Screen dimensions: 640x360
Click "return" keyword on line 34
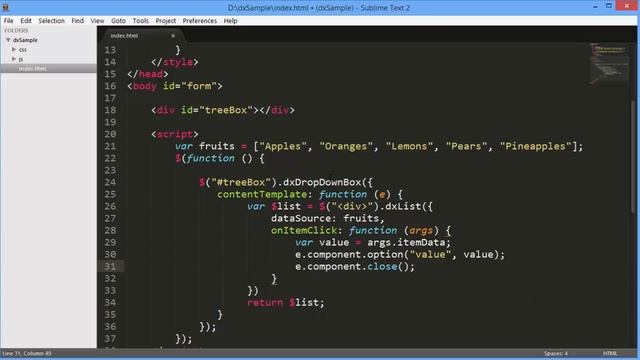[265, 303]
